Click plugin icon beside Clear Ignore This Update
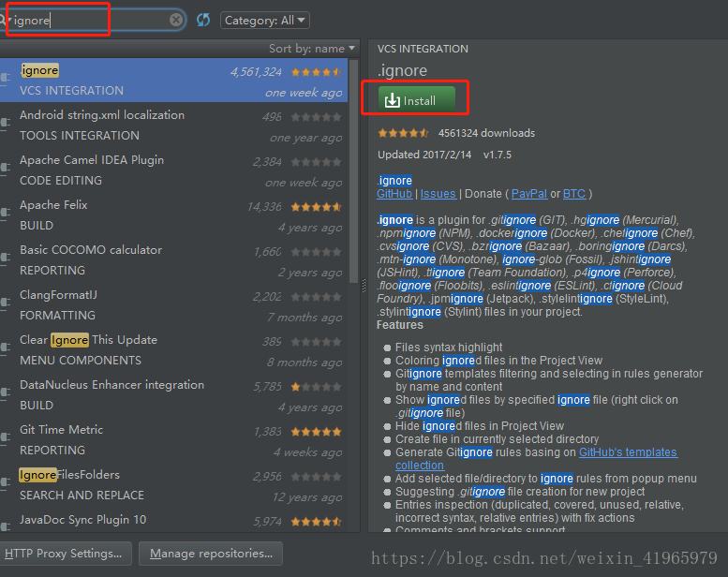 5,348
